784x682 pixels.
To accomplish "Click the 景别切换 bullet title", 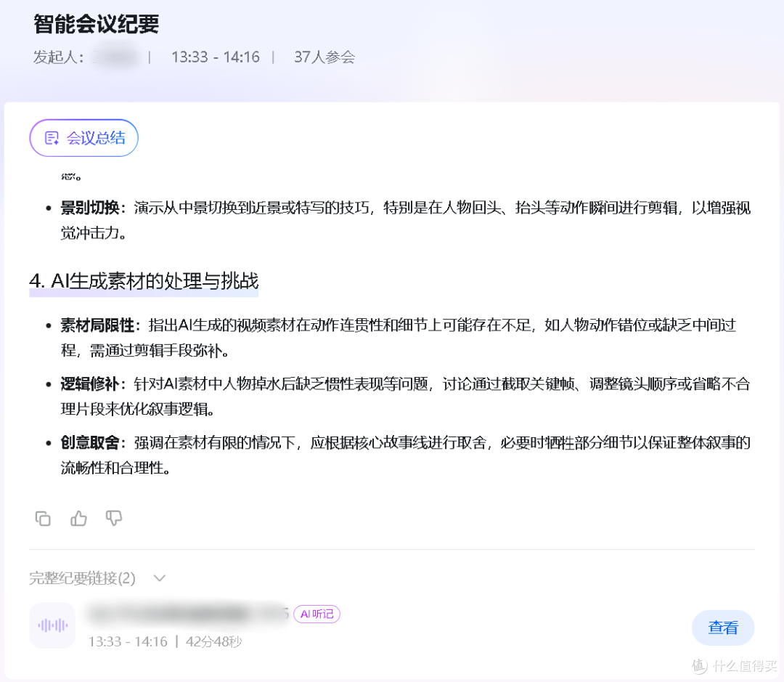I will (90, 208).
